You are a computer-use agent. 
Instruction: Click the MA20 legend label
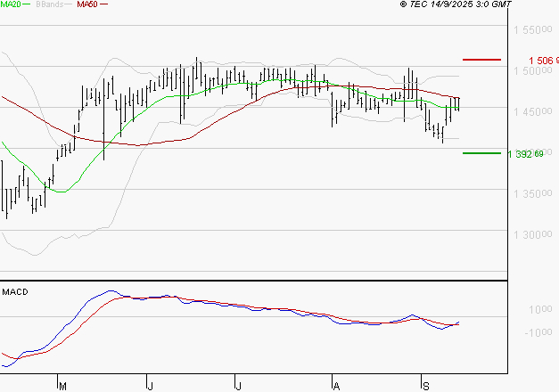pos(10,4)
